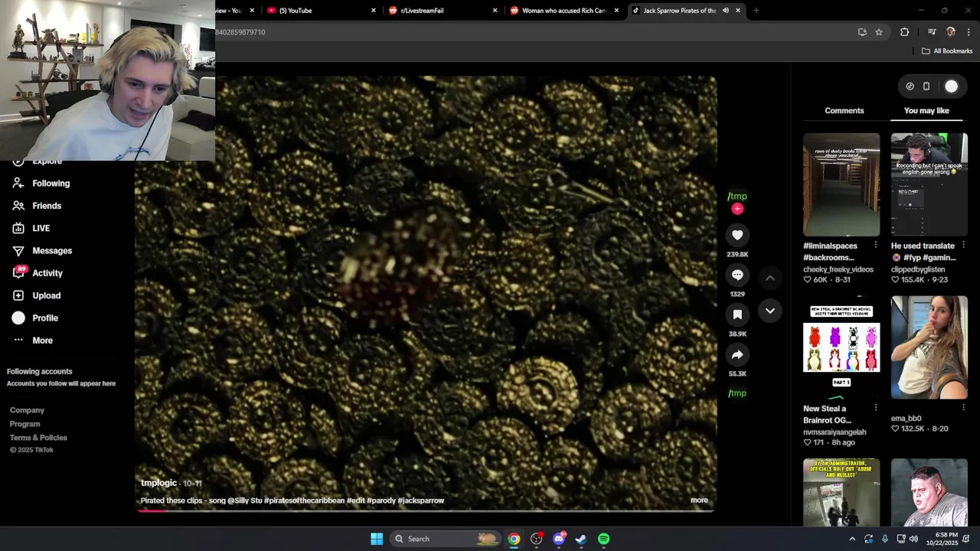
Task: Open media controls icon in Chrome toolbar
Action: [932, 32]
